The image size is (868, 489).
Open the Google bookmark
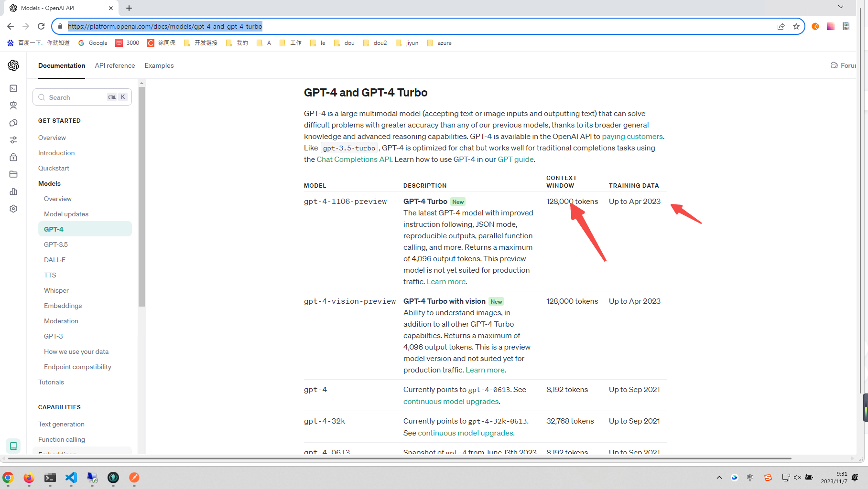coord(93,43)
